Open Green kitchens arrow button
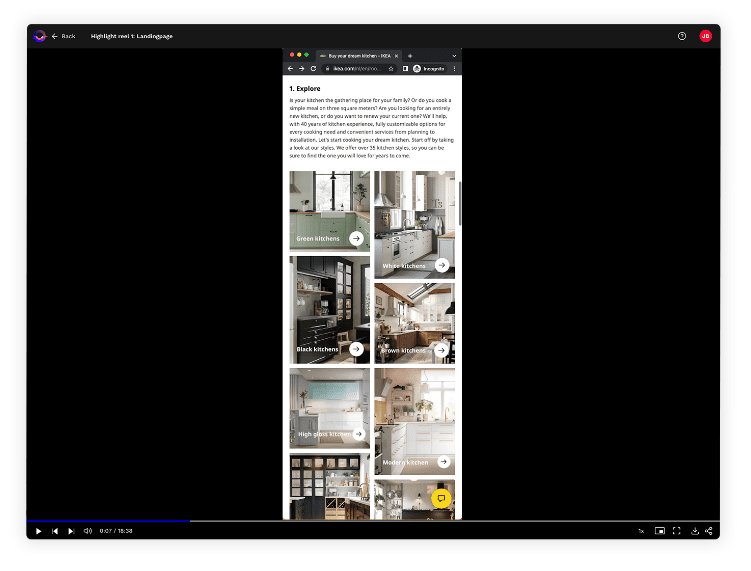 pos(356,238)
